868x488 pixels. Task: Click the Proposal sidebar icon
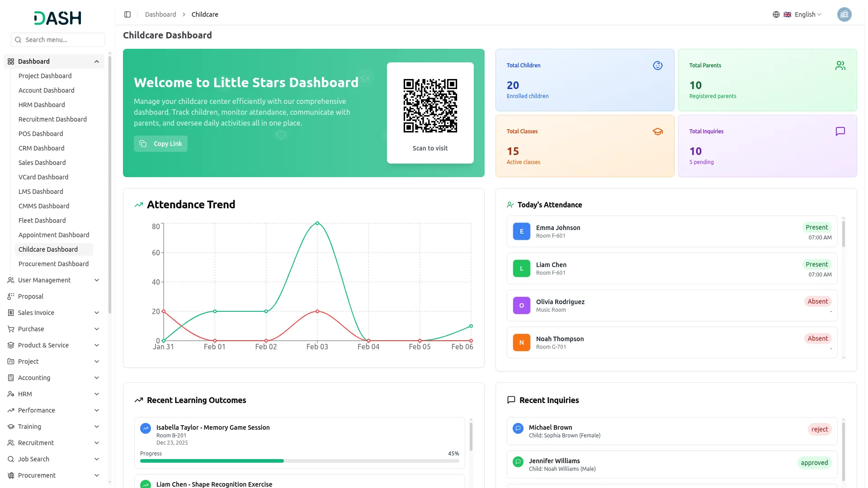click(x=11, y=296)
